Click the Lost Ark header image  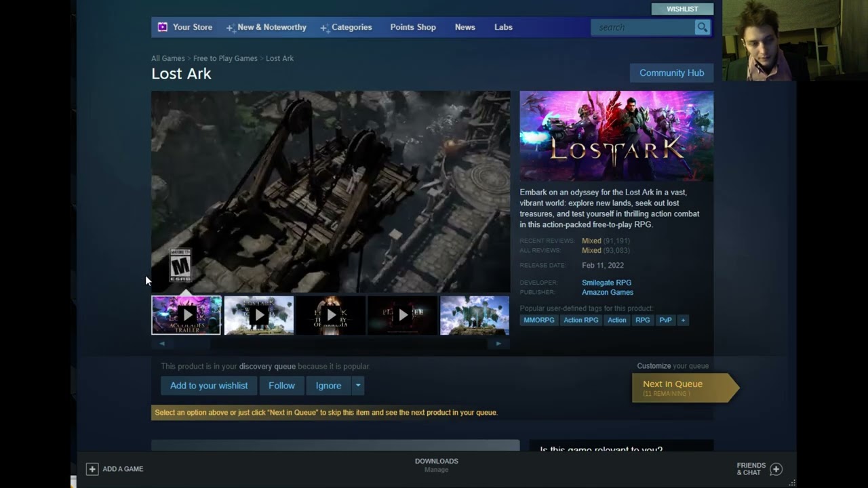(616, 136)
